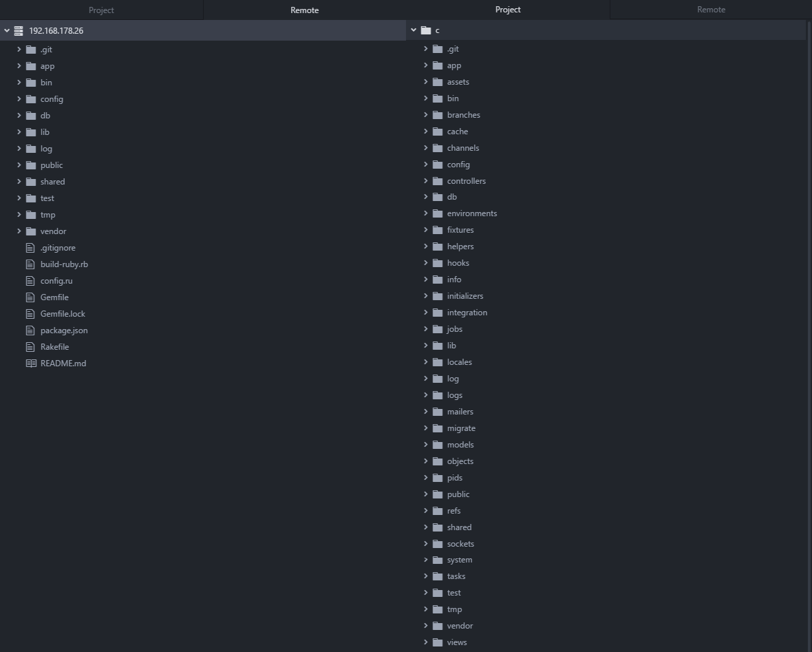Select the Gemfile.lock entry
This screenshot has width=812, height=652.
(62, 313)
